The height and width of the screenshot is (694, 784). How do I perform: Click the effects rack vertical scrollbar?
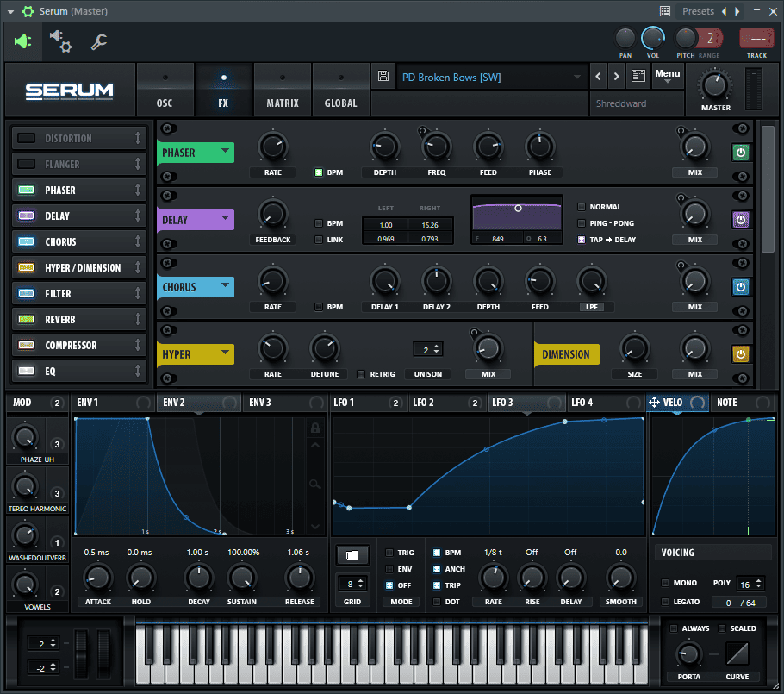767,189
